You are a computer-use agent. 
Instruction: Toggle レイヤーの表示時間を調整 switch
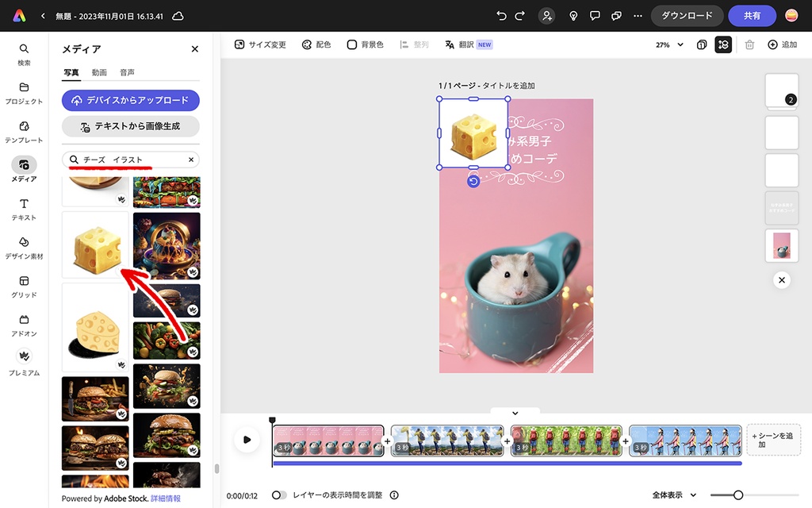[279, 495]
